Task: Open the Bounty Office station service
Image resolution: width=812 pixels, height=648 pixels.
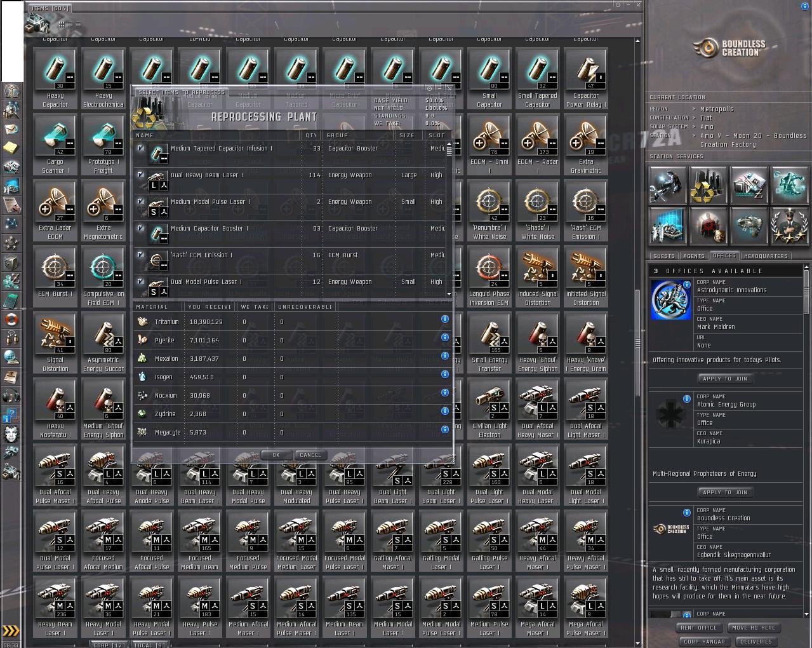Action: point(709,226)
